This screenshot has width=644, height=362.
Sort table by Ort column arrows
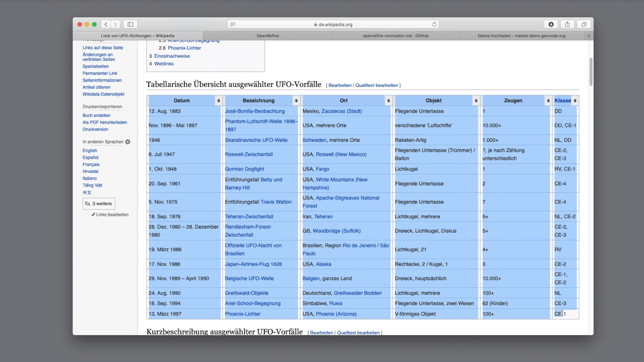tap(388, 101)
